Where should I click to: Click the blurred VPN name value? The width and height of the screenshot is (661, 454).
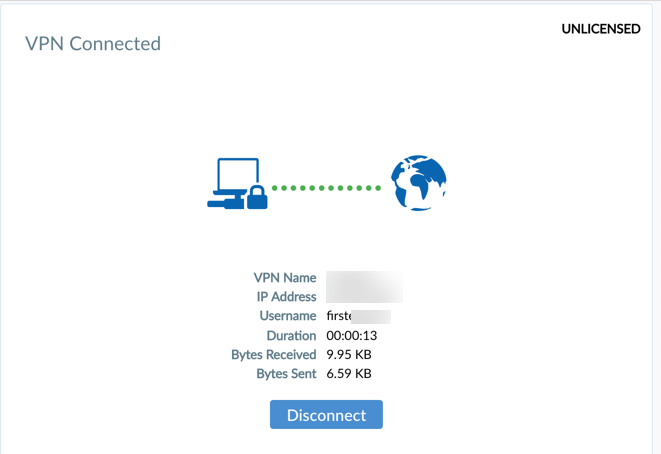pos(364,278)
